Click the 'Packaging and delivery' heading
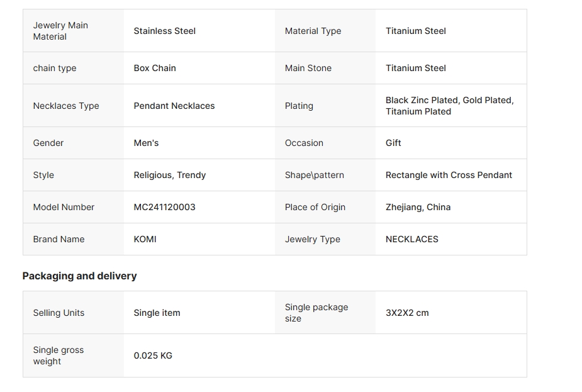 click(x=79, y=276)
